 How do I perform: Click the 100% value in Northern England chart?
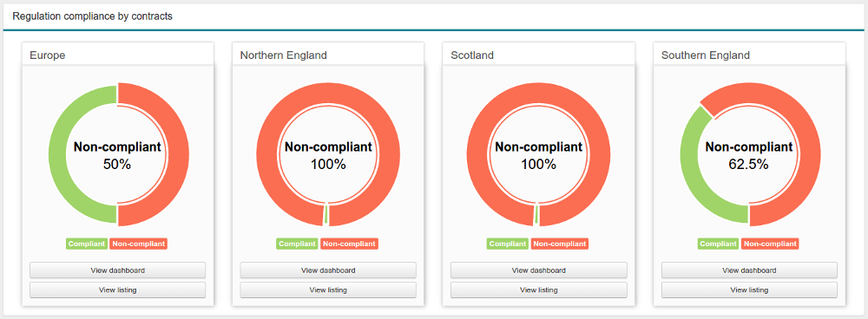pyautogui.click(x=328, y=164)
